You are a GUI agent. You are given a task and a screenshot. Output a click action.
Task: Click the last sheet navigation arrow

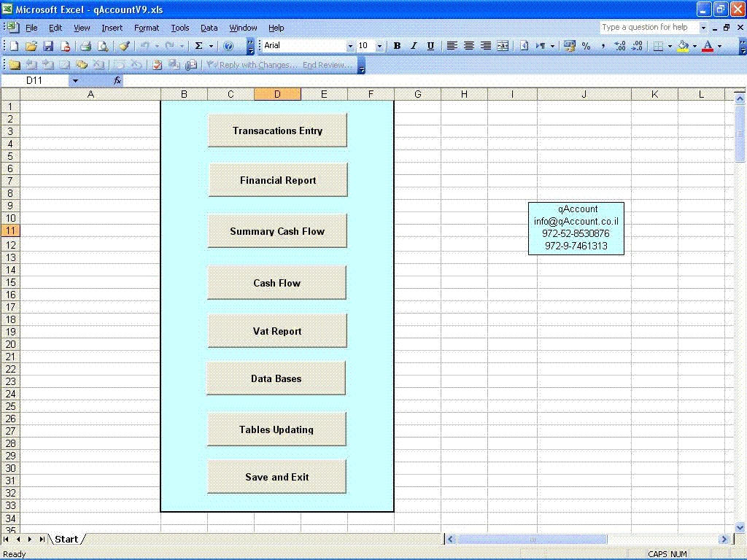coord(42,539)
